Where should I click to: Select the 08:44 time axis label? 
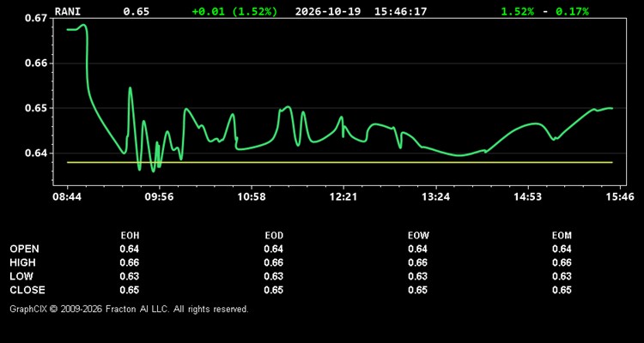[x=66, y=196]
